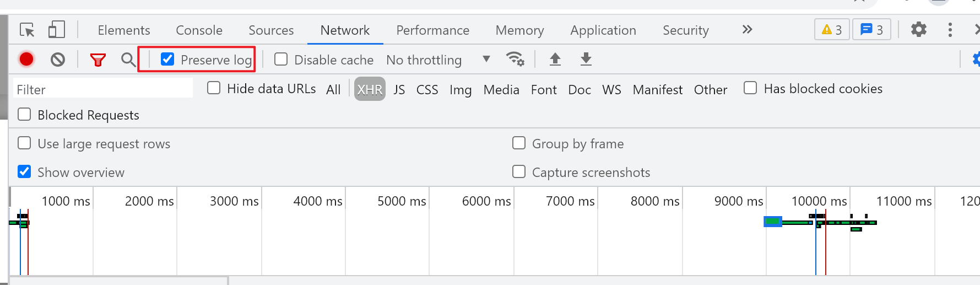
Task: Open DevTools settings gear
Action: coord(919,30)
